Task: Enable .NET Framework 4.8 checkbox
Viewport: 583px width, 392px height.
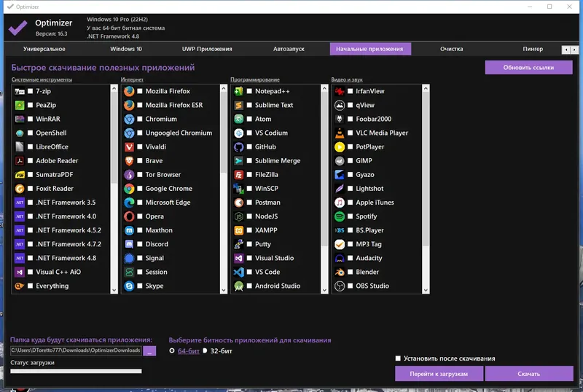Action: 30,258
